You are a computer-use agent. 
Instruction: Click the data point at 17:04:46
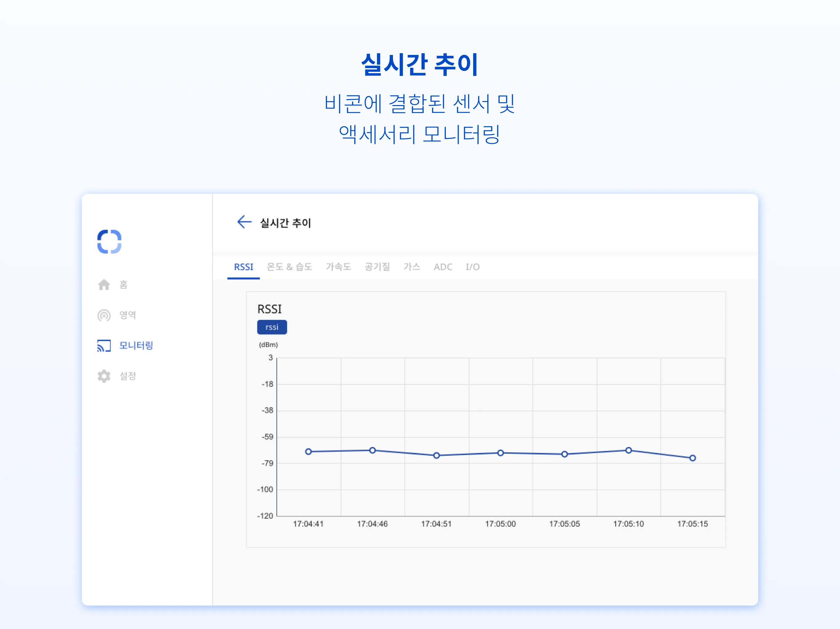pyautogui.click(x=373, y=450)
